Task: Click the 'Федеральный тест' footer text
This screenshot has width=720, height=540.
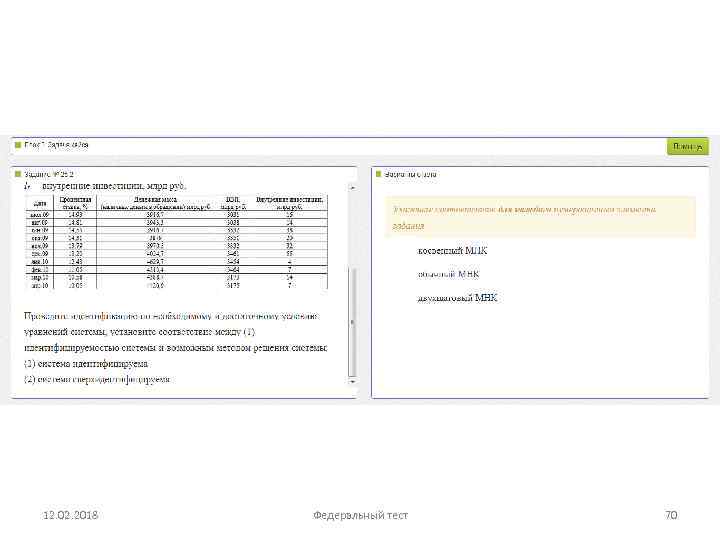Action: (360, 515)
